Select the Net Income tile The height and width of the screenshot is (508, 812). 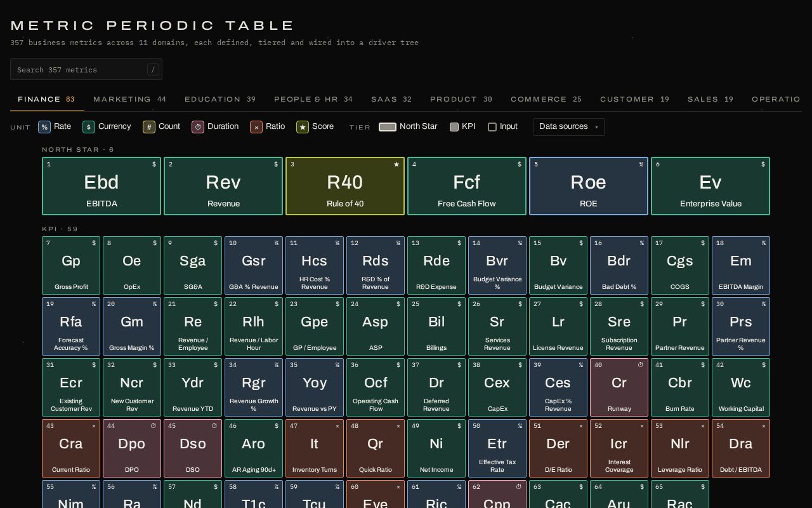436,448
